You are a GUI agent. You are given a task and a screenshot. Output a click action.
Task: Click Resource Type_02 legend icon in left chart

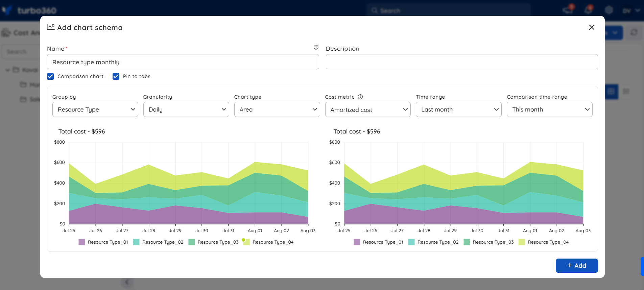[136, 242]
